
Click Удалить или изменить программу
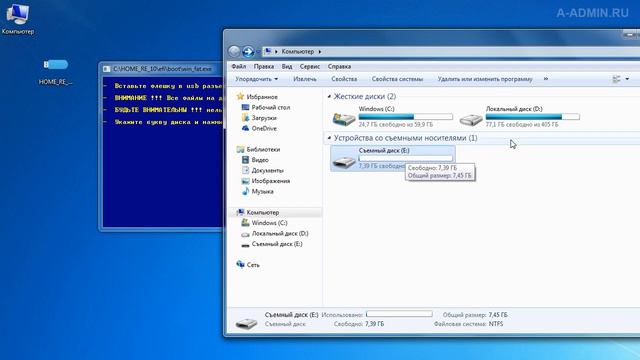pyautogui.click(x=485, y=79)
